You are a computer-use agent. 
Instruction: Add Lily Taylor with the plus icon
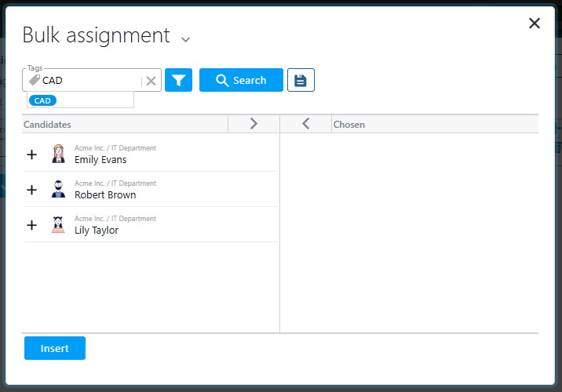pos(31,225)
